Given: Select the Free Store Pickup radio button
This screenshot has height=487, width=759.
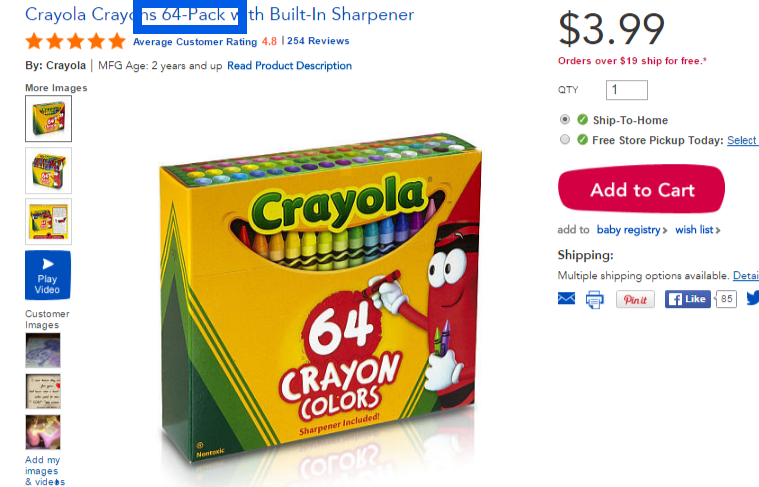Looking at the screenshot, I should [564, 139].
